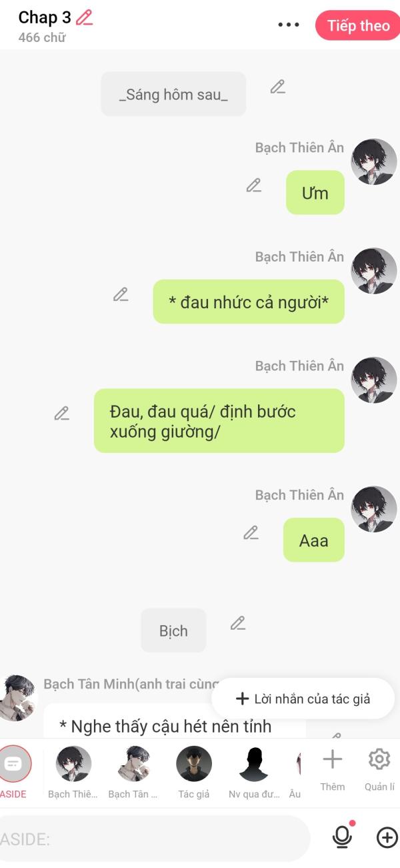The width and height of the screenshot is (400, 868).
Task: Select the ASIDE narrator option
Action: coord(13,773)
